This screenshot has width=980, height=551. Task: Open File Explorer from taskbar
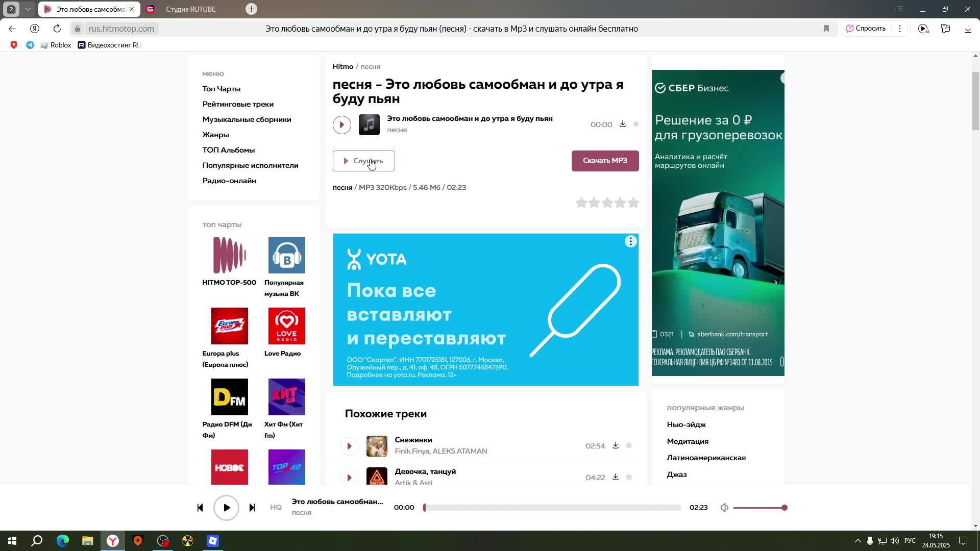[87, 541]
